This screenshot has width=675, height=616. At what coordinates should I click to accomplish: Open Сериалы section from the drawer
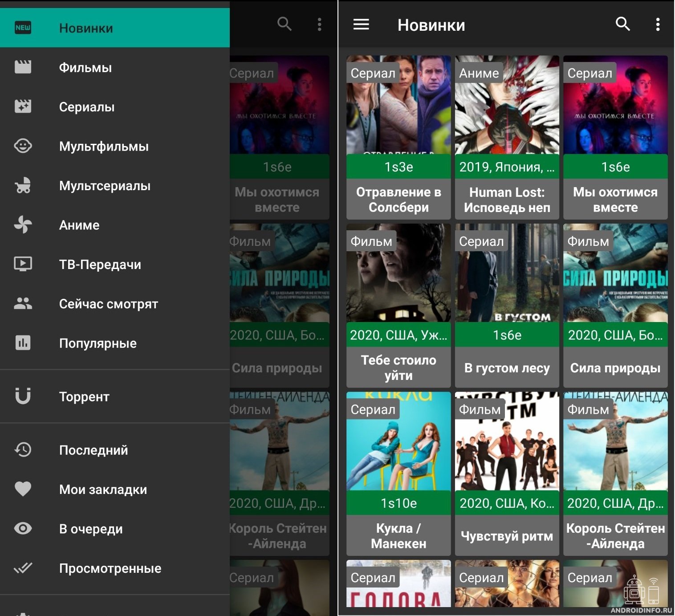tap(87, 107)
